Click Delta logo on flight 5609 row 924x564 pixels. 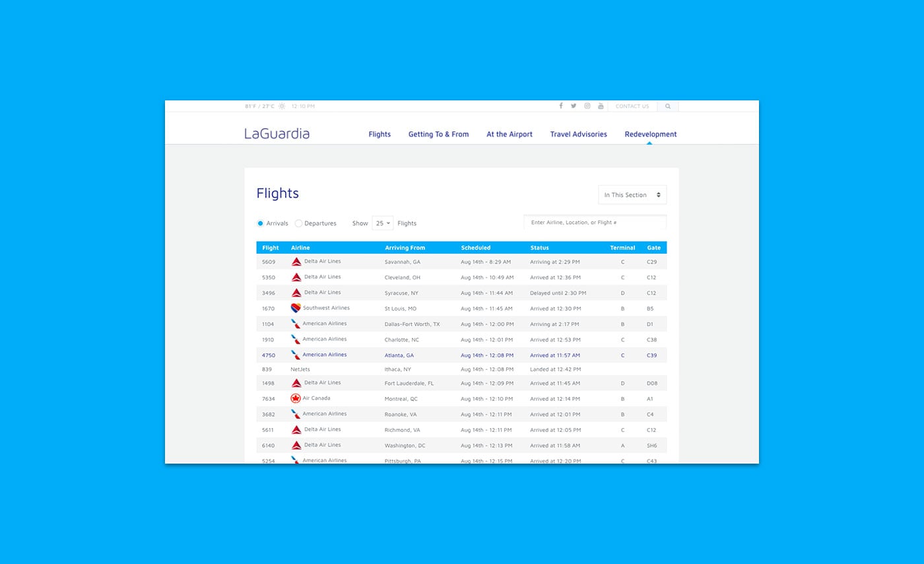(296, 262)
